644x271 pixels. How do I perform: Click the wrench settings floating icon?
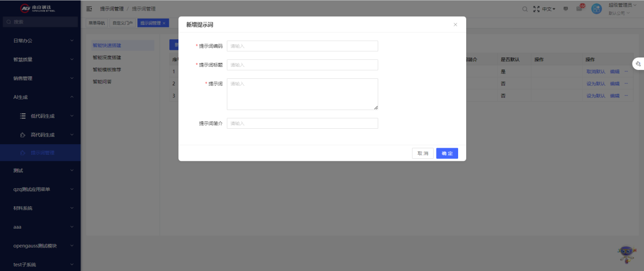639,64
